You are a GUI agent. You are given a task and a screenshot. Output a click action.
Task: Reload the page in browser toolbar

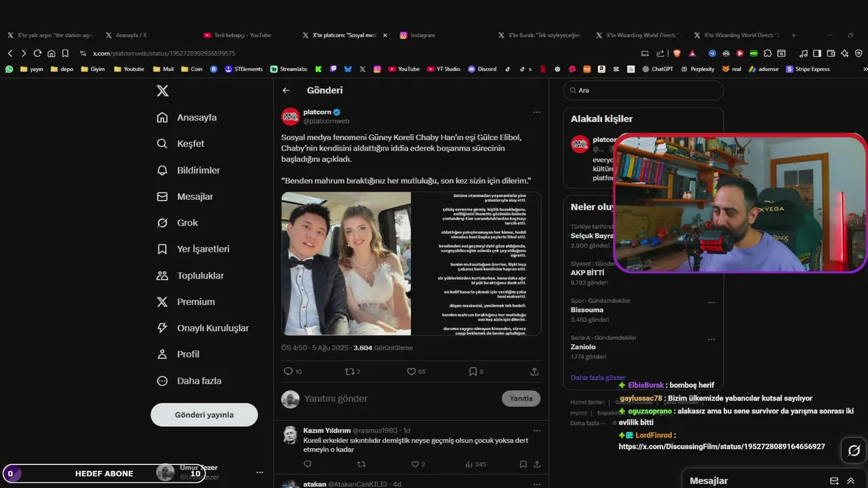37,54
